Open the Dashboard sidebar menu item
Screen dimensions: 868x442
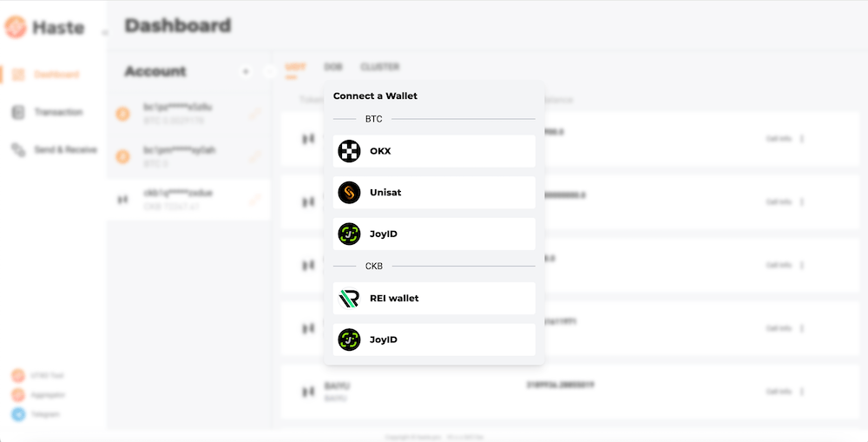pos(56,75)
